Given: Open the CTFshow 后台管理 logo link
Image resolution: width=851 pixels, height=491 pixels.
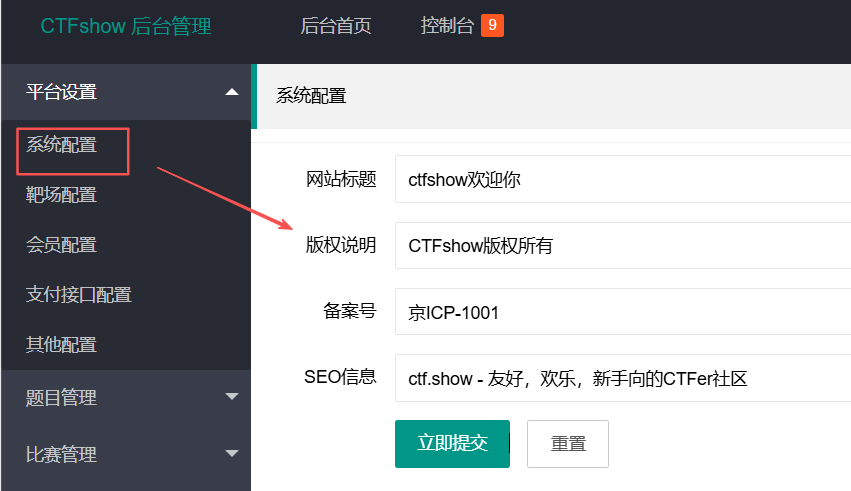Looking at the screenshot, I should pyautogui.click(x=126, y=26).
